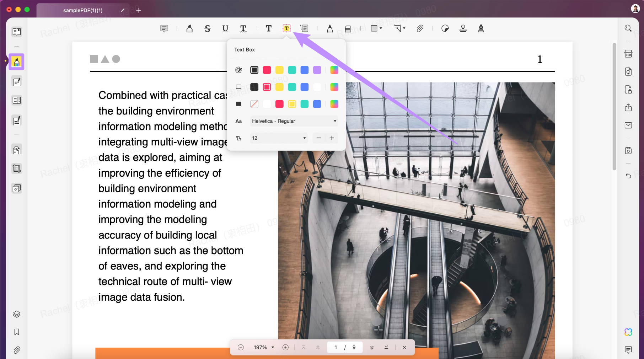The height and width of the screenshot is (359, 644).
Task: Click the current page number field
Action: pyautogui.click(x=336, y=347)
